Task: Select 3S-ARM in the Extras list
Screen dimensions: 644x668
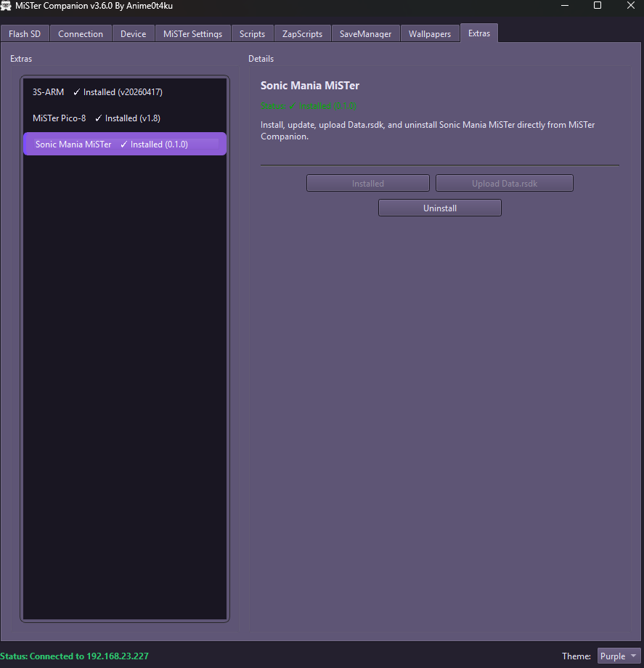Action: point(125,92)
